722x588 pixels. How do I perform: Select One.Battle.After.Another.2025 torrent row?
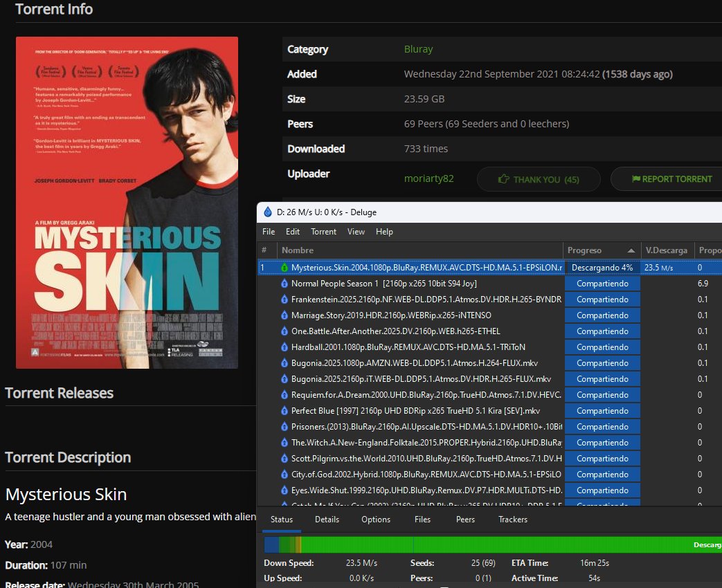tap(489, 331)
